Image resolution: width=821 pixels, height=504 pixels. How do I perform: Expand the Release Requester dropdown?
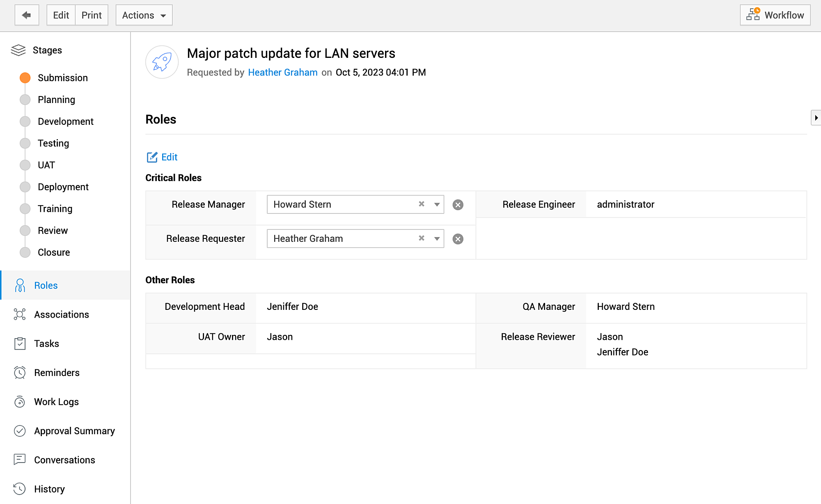click(x=437, y=238)
